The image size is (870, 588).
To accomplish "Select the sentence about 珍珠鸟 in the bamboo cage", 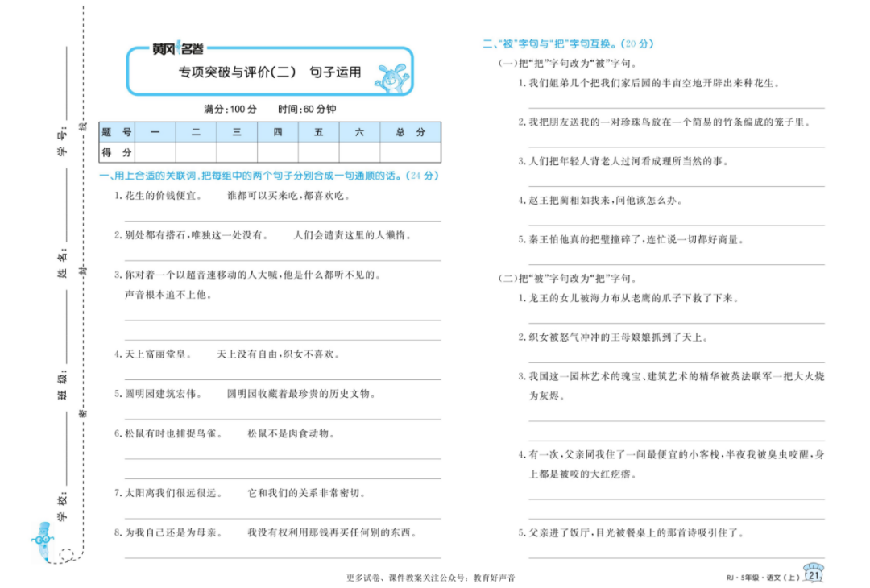I will tap(671, 122).
